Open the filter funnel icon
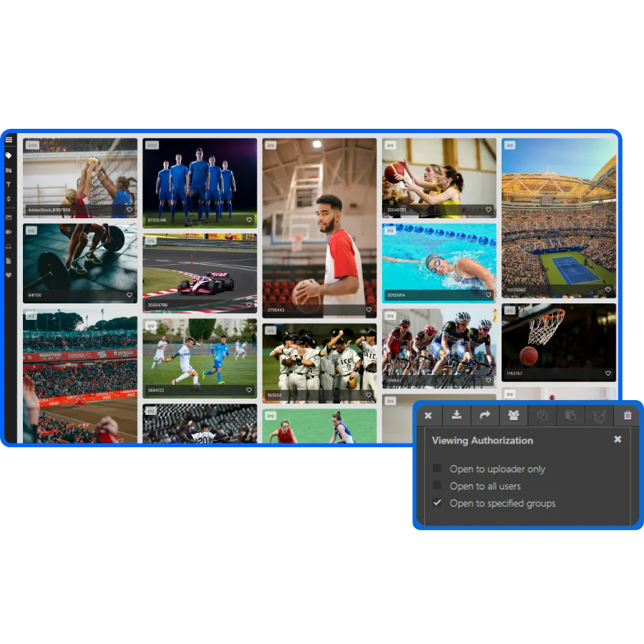This screenshot has width=644, height=644. [9, 185]
